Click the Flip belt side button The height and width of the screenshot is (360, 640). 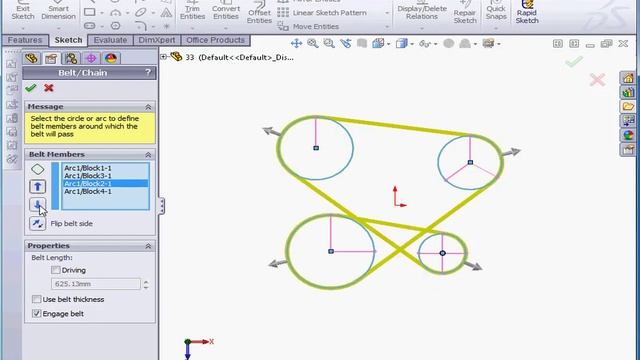coord(38,224)
